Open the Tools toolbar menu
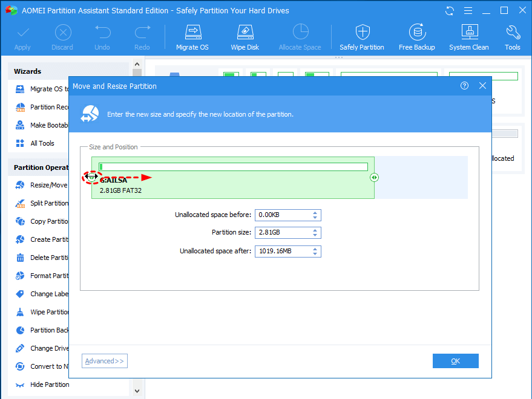The width and height of the screenshot is (532, 399). click(512, 37)
